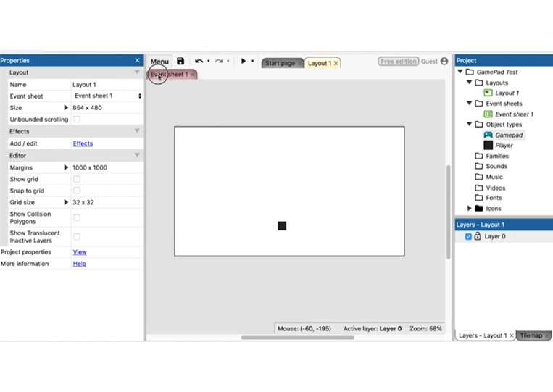The height and width of the screenshot is (392, 553).
Task: Collapse the Effects properties section
Action: click(137, 131)
